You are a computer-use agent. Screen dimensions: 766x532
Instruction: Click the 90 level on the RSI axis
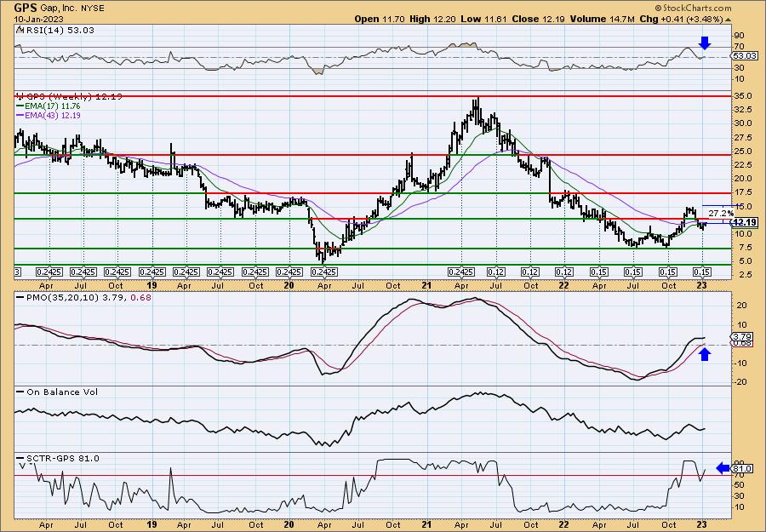tap(739, 36)
